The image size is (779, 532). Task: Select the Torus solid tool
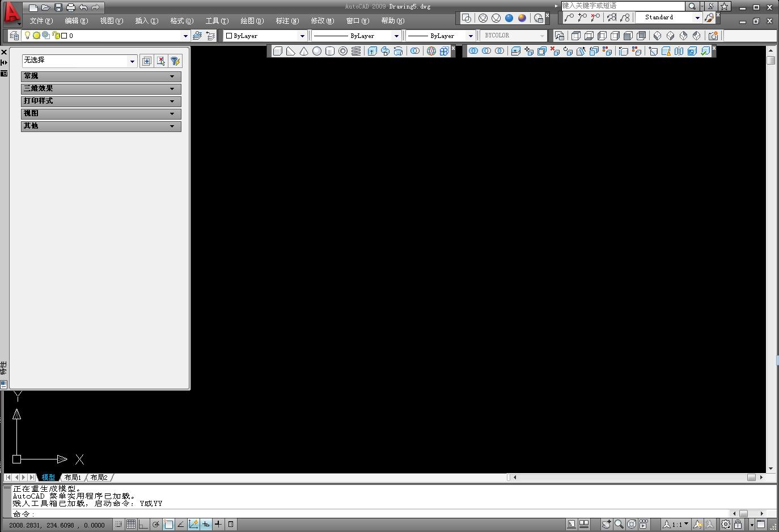pyautogui.click(x=343, y=51)
